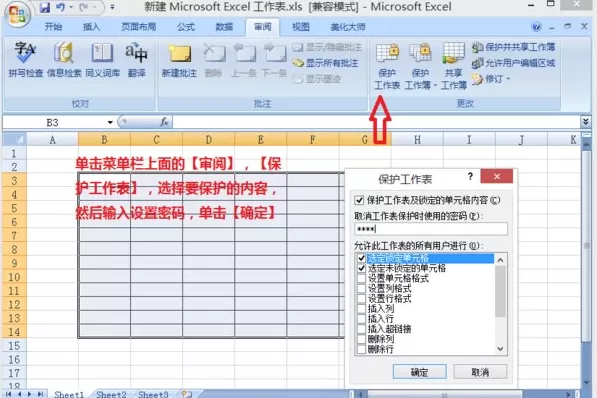
Task: Expand the formula bar chevron
Action: pyautogui.click(x=586, y=122)
